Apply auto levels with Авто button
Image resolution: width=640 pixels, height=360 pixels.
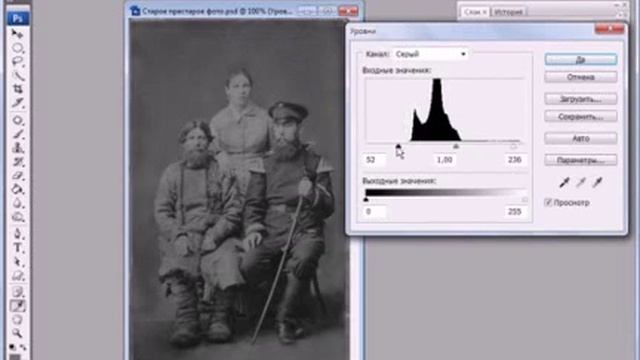581,138
